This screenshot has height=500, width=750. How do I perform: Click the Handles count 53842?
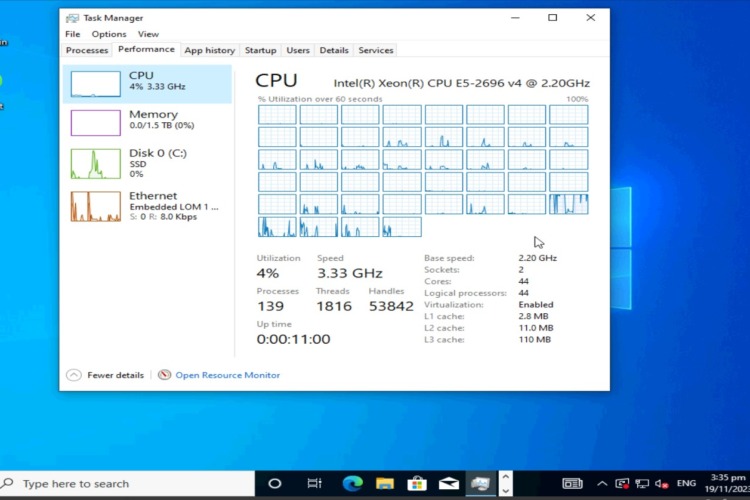(x=391, y=306)
